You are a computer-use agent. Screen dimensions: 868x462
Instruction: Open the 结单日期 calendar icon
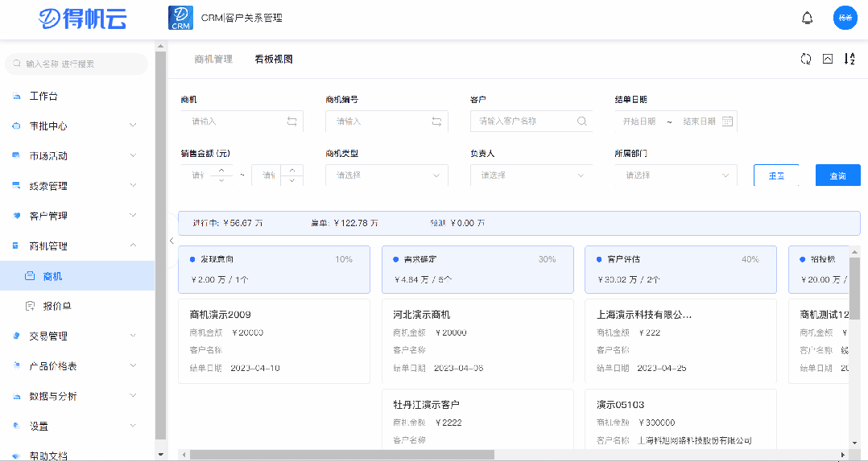(x=727, y=122)
